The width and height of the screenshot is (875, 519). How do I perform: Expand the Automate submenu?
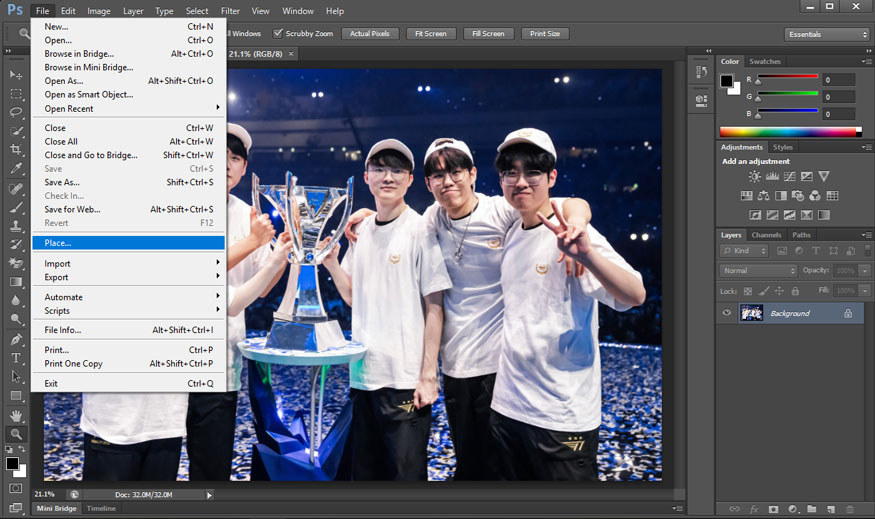(x=128, y=297)
